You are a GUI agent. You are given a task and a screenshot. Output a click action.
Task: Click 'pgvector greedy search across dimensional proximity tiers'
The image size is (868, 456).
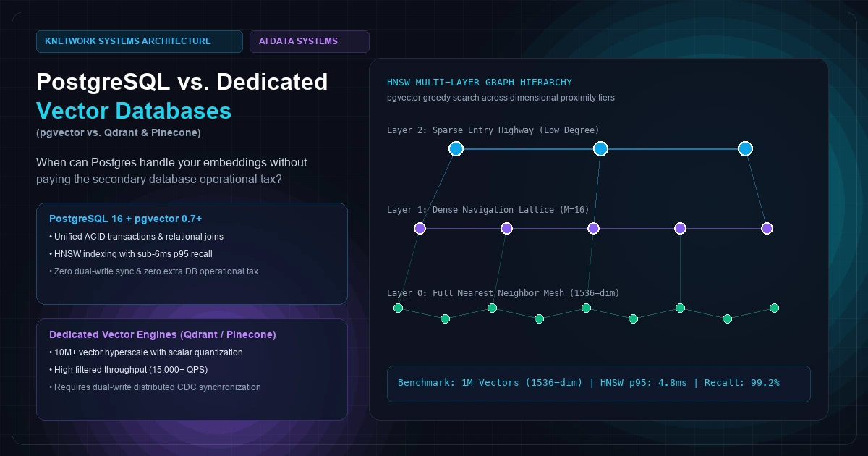(501, 98)
